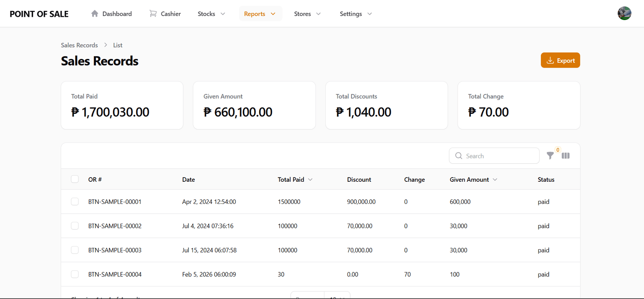Click date Feb 5, 2026 06:00:09

209,274
